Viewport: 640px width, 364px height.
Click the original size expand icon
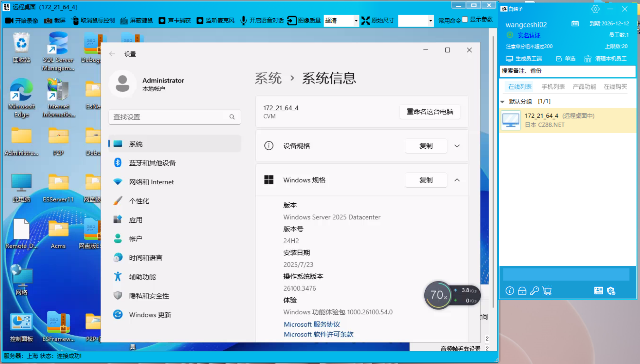[366, 21]
